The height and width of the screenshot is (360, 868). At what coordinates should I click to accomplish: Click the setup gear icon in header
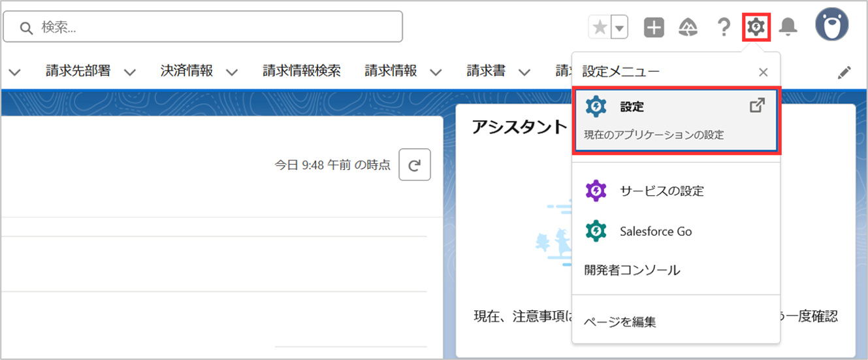756,27
